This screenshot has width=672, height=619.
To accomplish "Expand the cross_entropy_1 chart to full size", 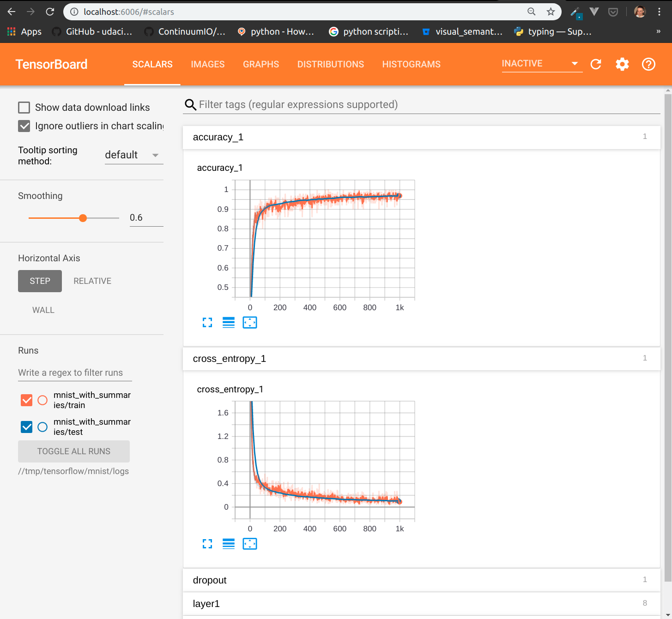I will tap(207, 544).
